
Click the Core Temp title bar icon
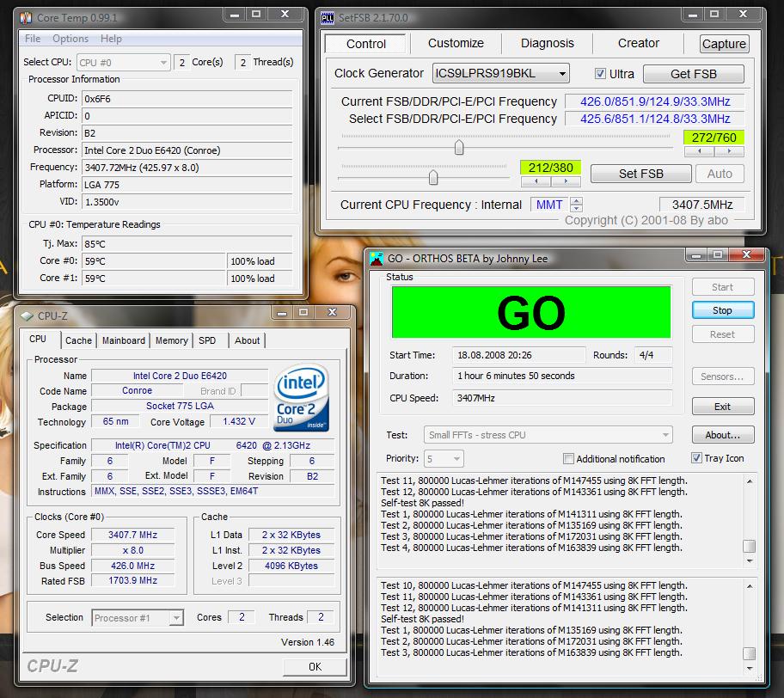point(26,18)
